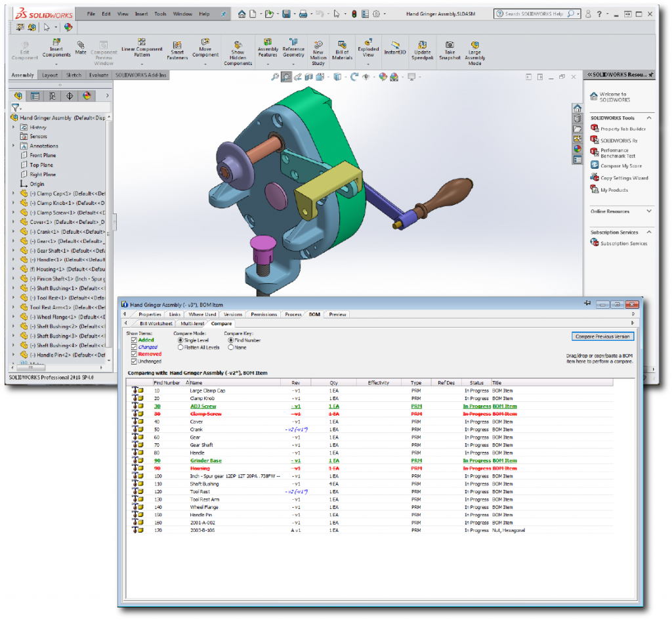Click the Insert Components tool
672x620 pixels.
(56, 47)
